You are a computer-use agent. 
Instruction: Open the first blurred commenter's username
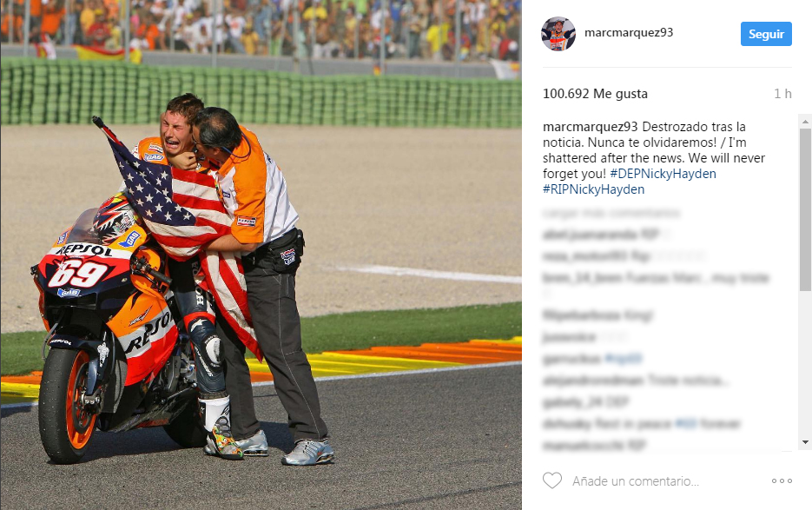(x=590, y=235)
